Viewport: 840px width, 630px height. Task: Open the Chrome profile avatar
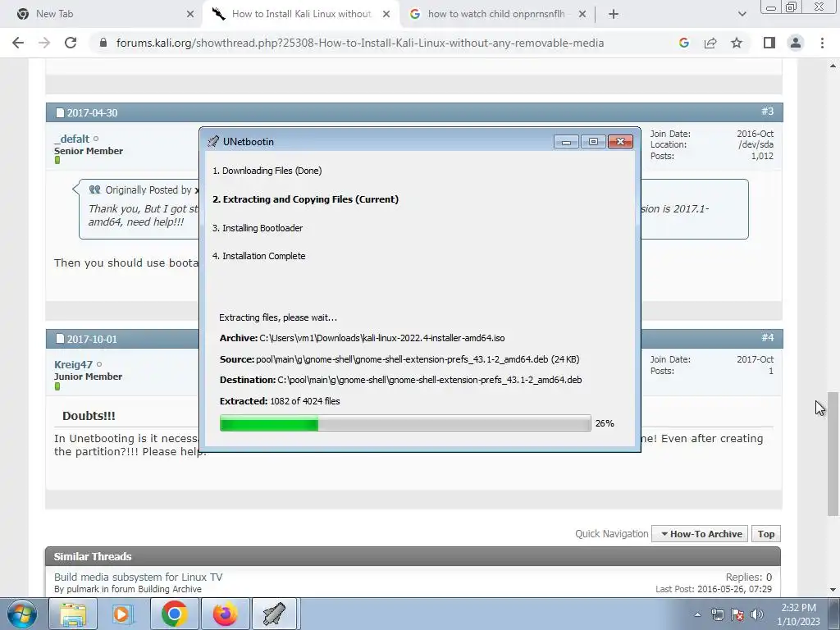[796, 43]
